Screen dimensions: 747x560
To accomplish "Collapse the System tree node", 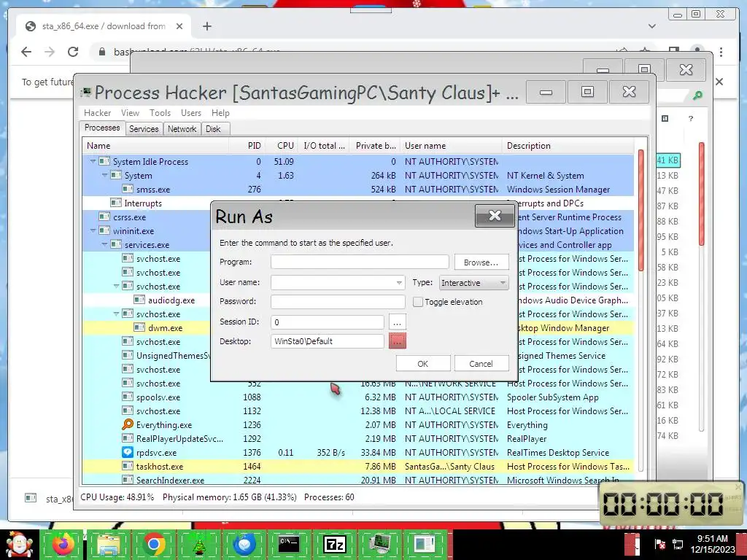I will coord(104,175).
